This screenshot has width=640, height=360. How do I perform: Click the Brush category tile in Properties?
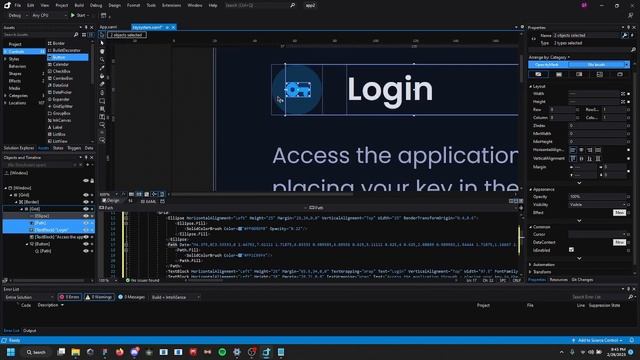(x=538, y=74)
